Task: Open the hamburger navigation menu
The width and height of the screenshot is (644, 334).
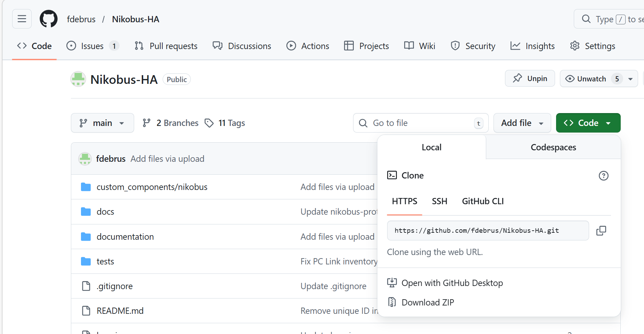Action: pos(22,19)
